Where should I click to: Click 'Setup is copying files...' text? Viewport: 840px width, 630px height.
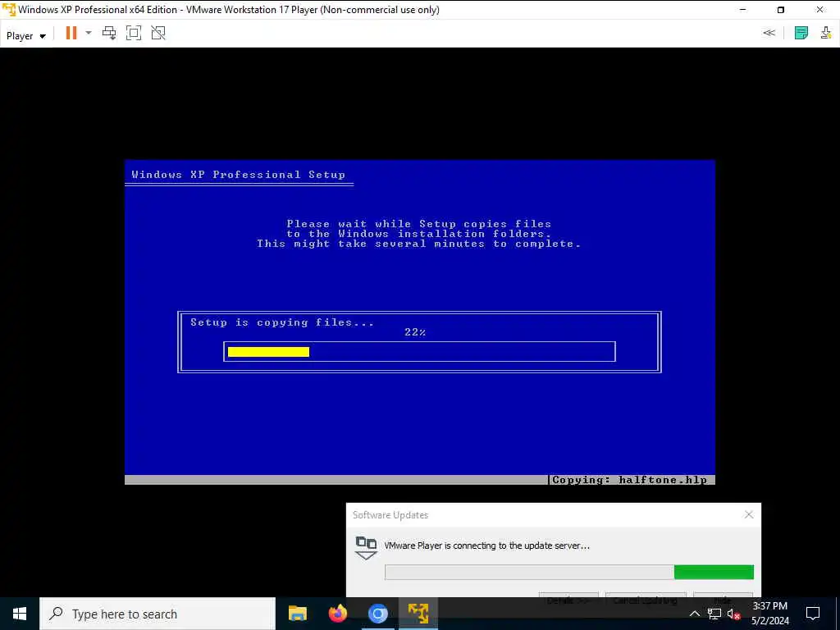coord(282,322)
